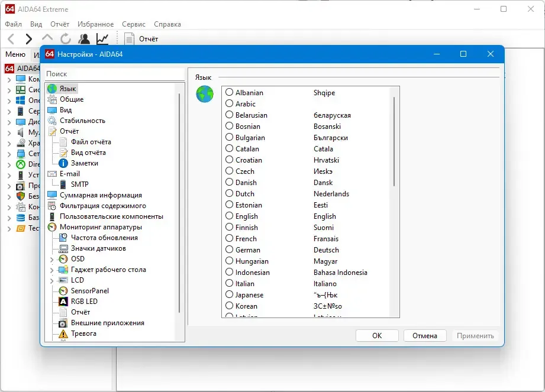Select the Albanian language radio button
This screenshot has width=545, height=392.
[229, 92]
